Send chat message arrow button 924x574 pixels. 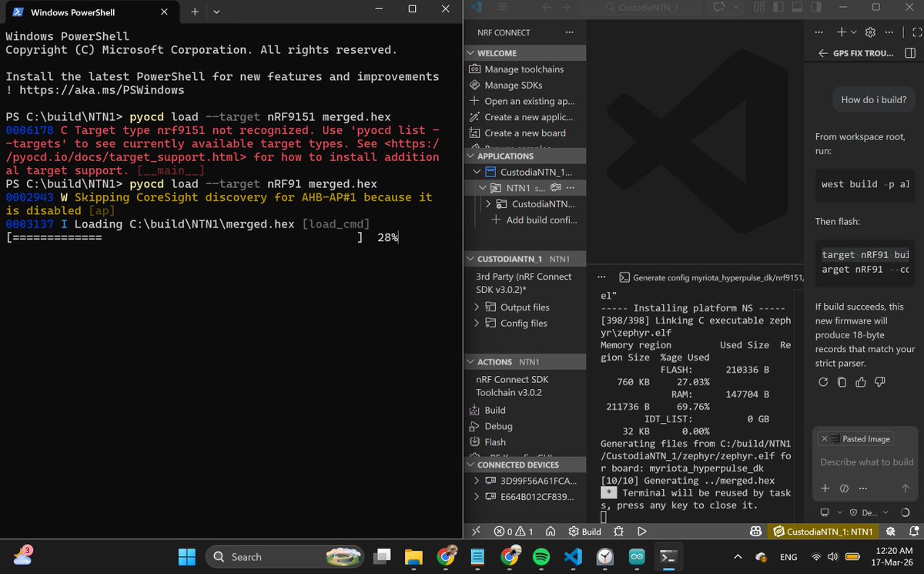(906, 488)
